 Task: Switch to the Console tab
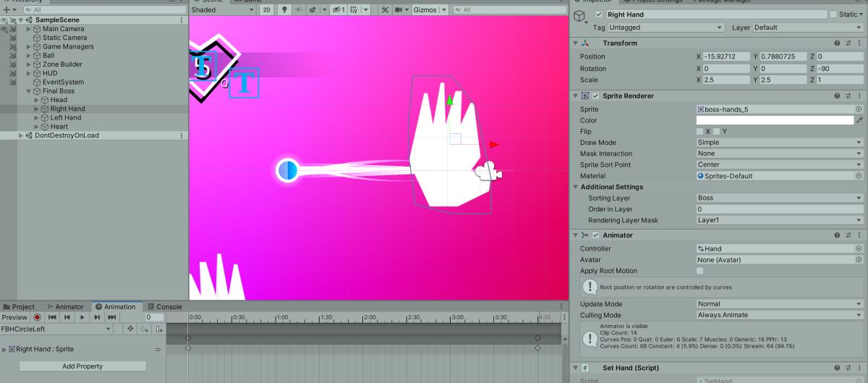(x=165, y=307)
